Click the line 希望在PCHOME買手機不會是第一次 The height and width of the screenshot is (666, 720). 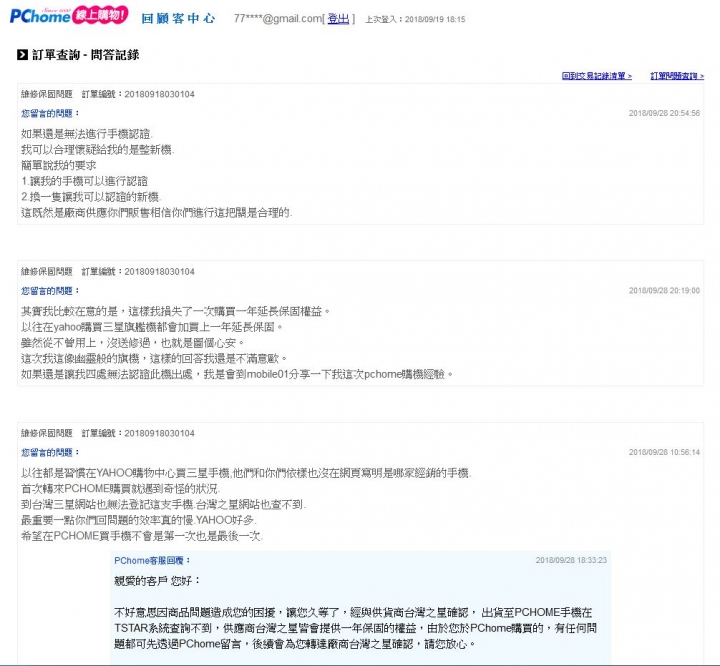pyautogui.click(x=142, y=536)
